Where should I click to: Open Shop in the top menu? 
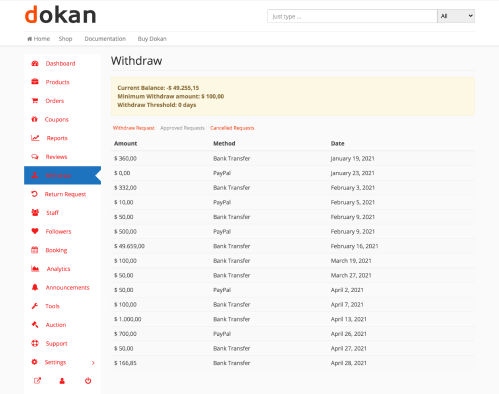65,39
